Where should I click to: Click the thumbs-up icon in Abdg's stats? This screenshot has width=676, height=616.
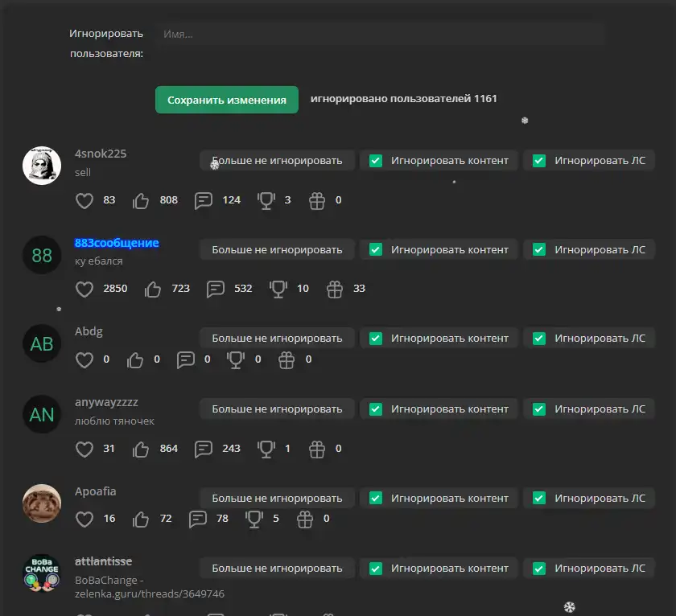(135, 360)
